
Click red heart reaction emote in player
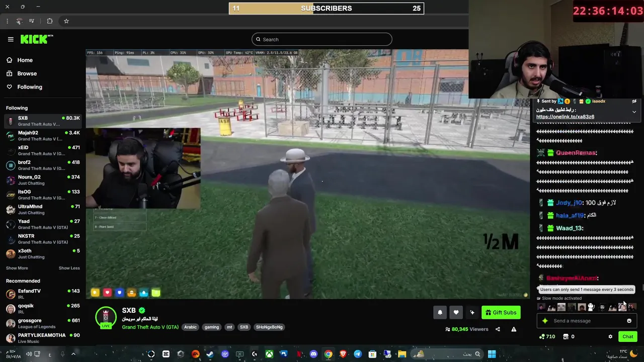tap(107, 293)
